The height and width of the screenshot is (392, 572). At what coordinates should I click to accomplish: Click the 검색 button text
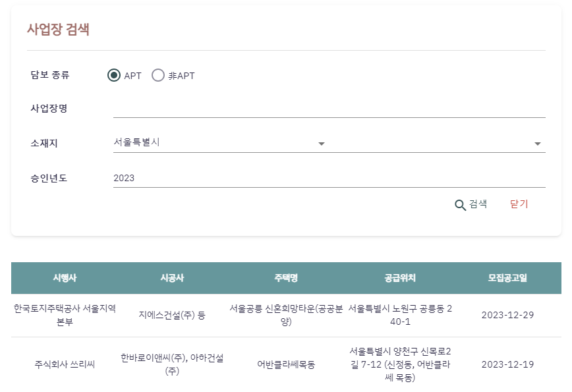coord(478,204)
